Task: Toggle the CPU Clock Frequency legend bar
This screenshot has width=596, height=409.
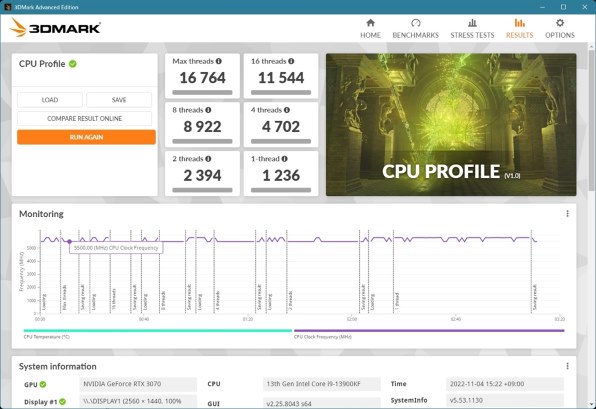Action: point(429,331)
